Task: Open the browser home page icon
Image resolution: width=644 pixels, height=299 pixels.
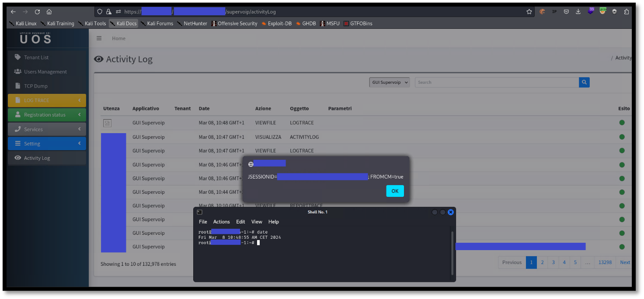Action: 49,12
